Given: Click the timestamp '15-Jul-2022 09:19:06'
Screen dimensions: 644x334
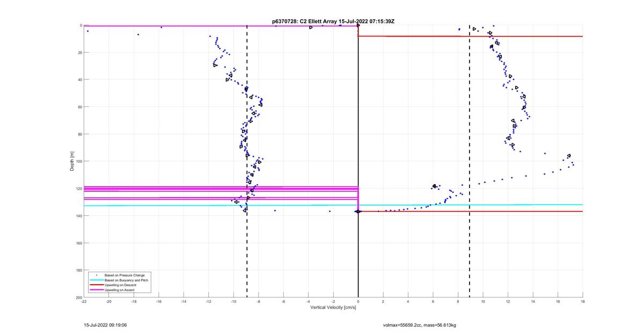Looking at the screenshot, I should (x=105, y=325).
